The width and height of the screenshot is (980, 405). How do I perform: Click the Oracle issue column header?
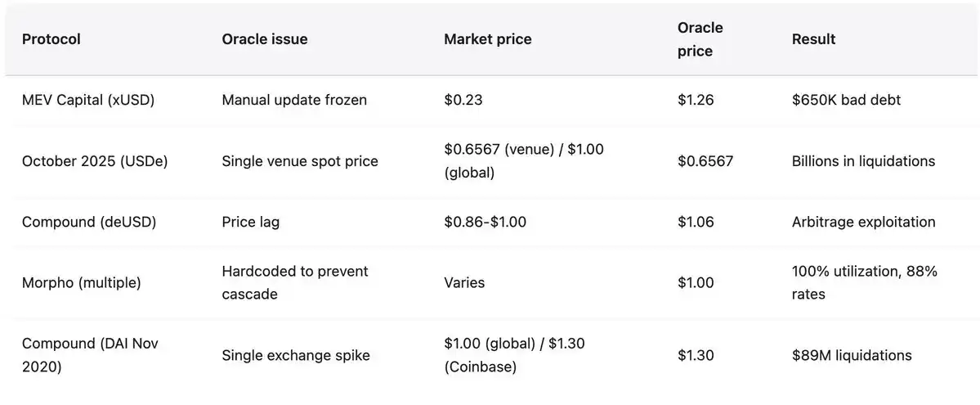tap(265, 39)
